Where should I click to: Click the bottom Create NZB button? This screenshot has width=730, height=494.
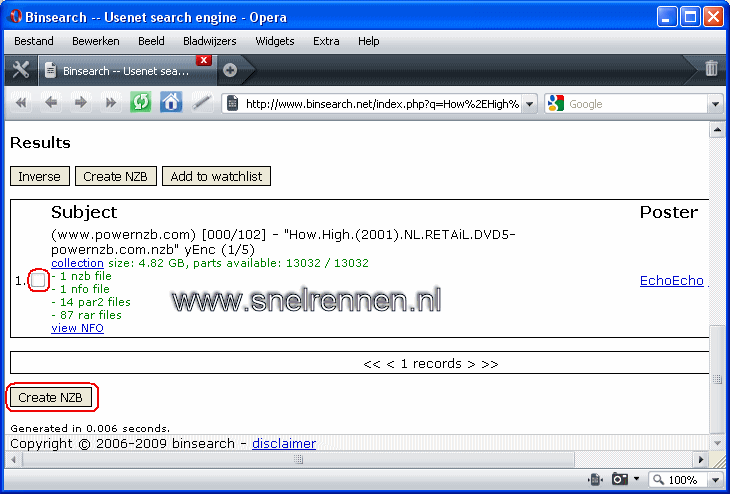click(50, 397)
